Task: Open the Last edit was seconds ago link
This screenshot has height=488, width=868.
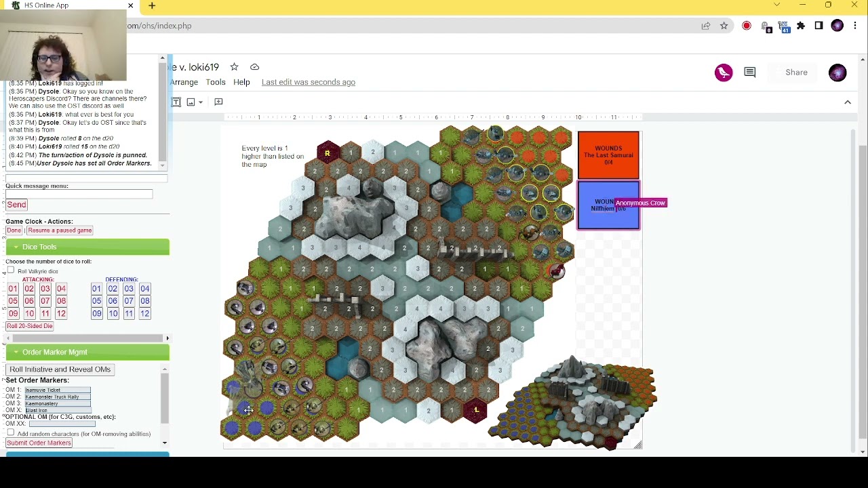Action: [309, 82]
